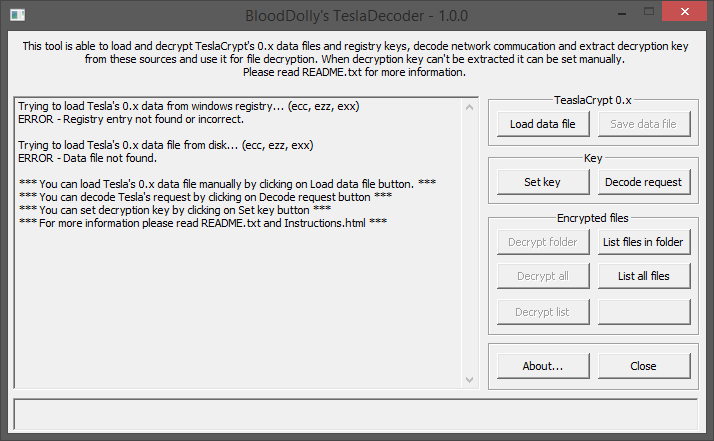
Task: Open the About dialog
Action: click(x=543, y=366)
